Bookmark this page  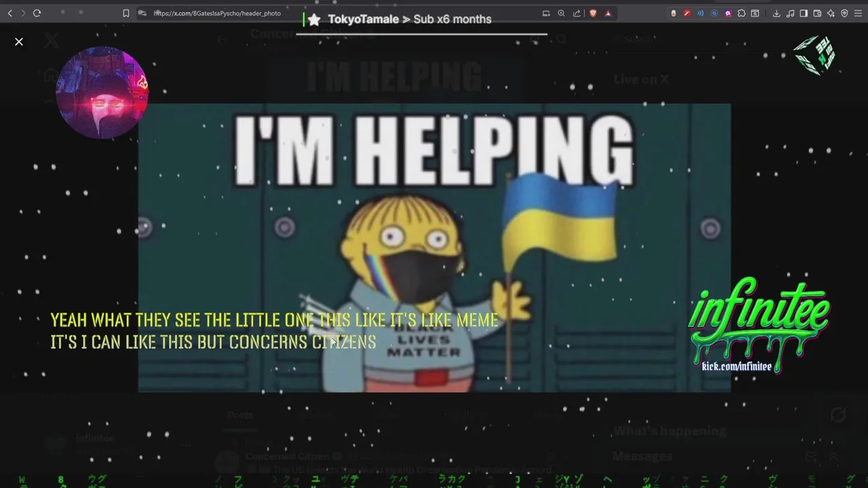pyautogui.click(x=126, y=14)
